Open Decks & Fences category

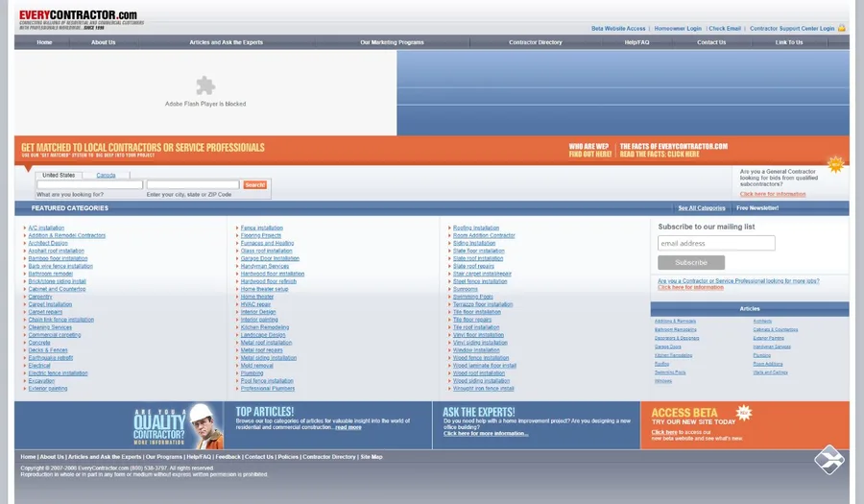point(48,349)
